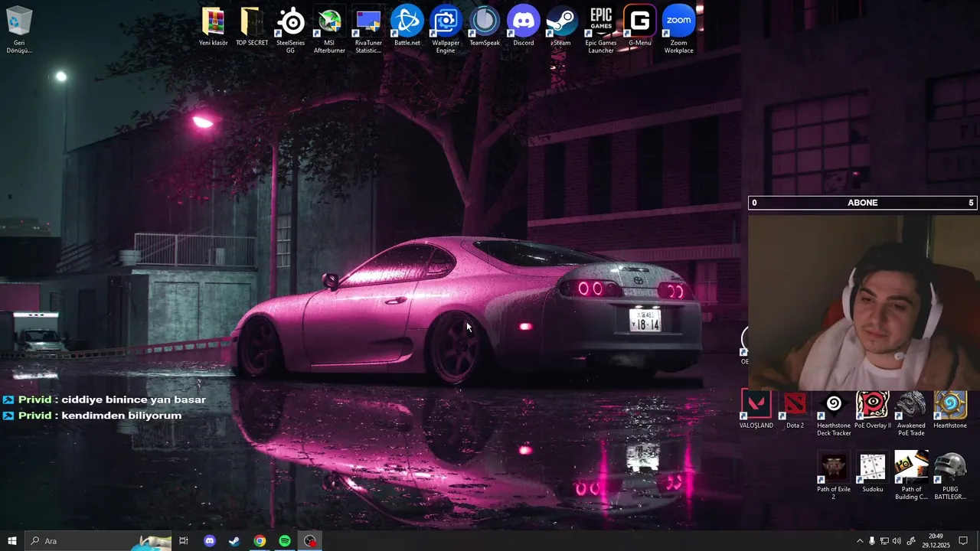The image size is (980, 551).
Task: Select the Yeni klasör desktop icon
Action: 214,26
